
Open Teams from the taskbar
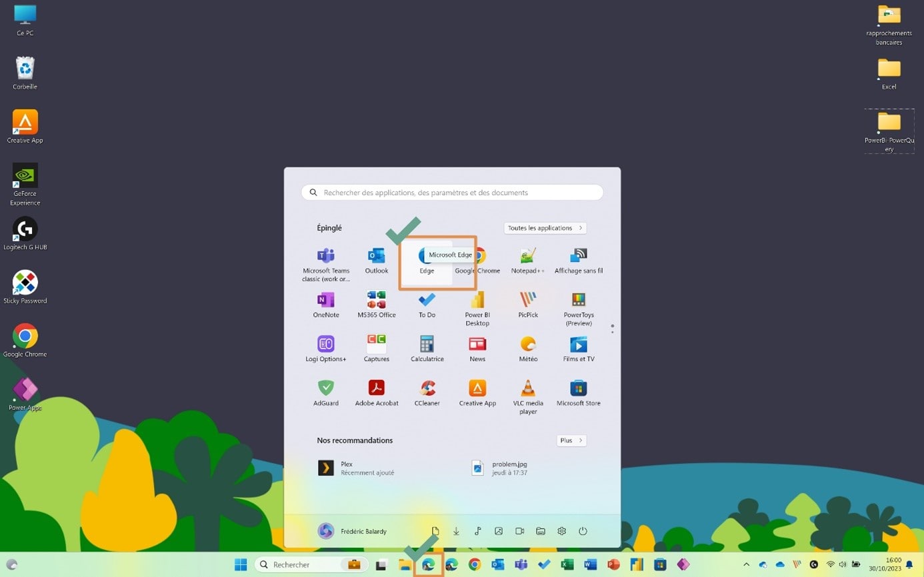521,564
